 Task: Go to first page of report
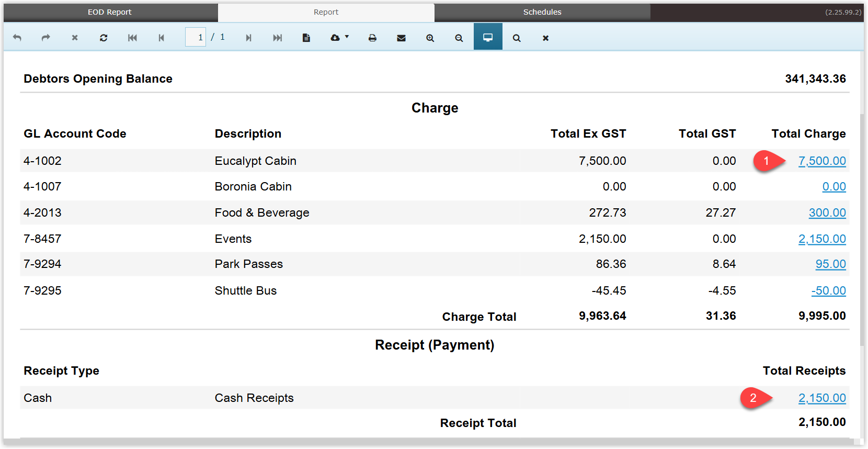132,38
